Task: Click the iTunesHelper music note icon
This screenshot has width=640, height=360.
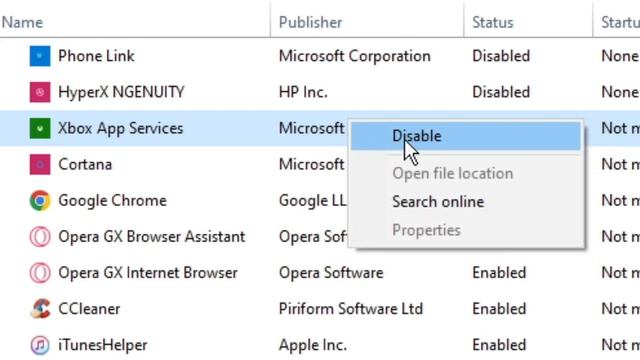Action: [x=40, y=345]
